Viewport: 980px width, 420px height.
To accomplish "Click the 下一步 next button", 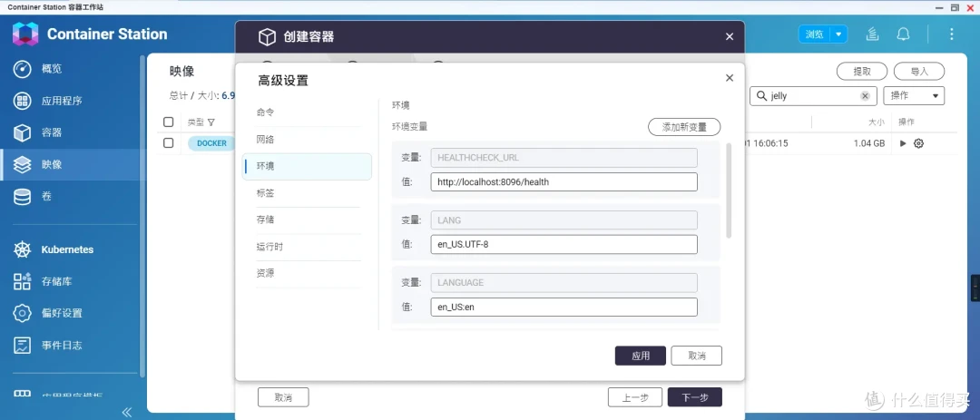I will [x=694, y=397].
